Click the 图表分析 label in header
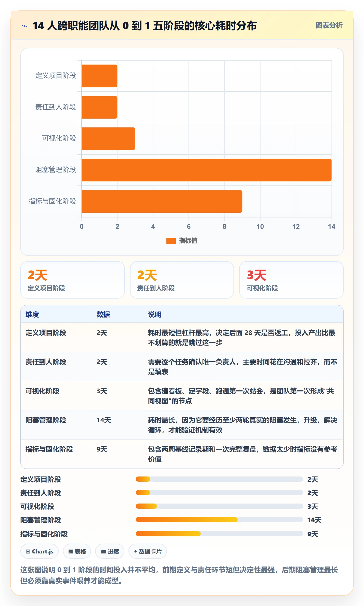The image size is (364, 606). [x=329, y=25]
